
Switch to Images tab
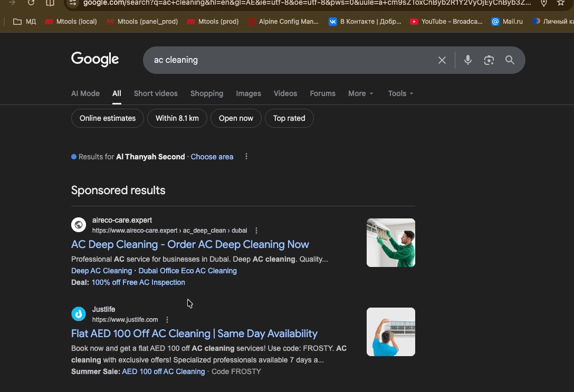click(248, 93)
